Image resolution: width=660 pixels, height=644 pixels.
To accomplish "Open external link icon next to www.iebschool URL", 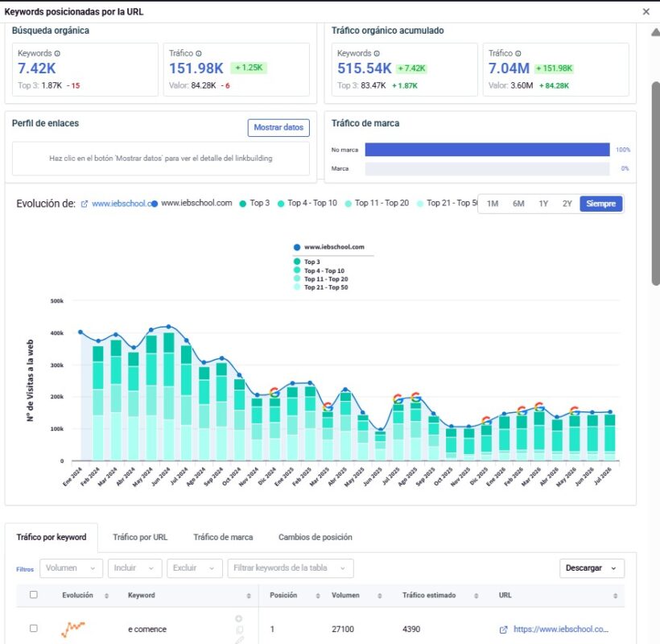I will tap(85, 204).
